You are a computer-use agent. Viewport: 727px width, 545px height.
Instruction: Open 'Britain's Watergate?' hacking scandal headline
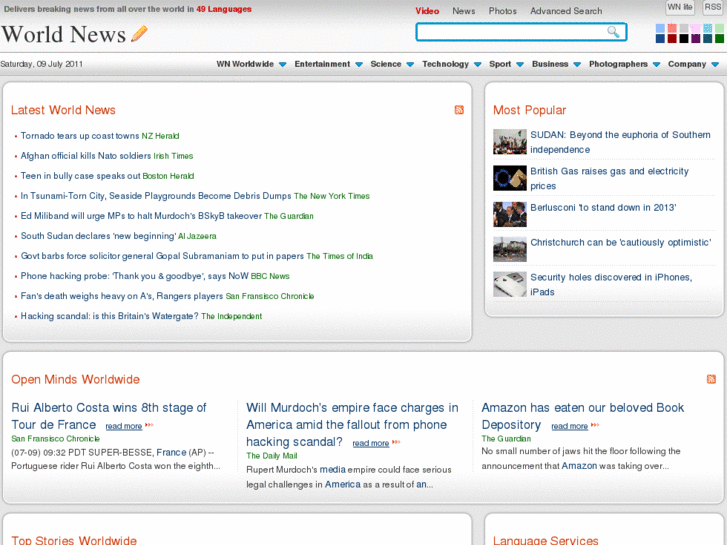(x=109, y=316)
